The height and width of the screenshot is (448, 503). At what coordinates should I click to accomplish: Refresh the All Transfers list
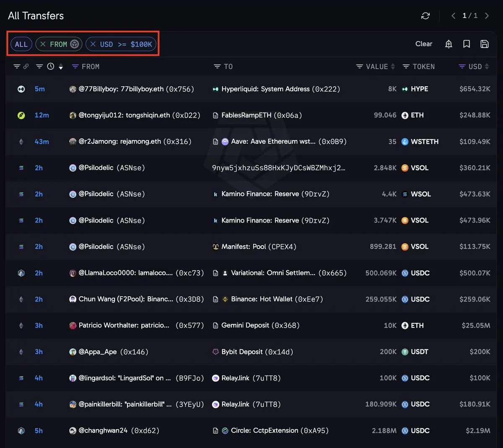[425, 16]
